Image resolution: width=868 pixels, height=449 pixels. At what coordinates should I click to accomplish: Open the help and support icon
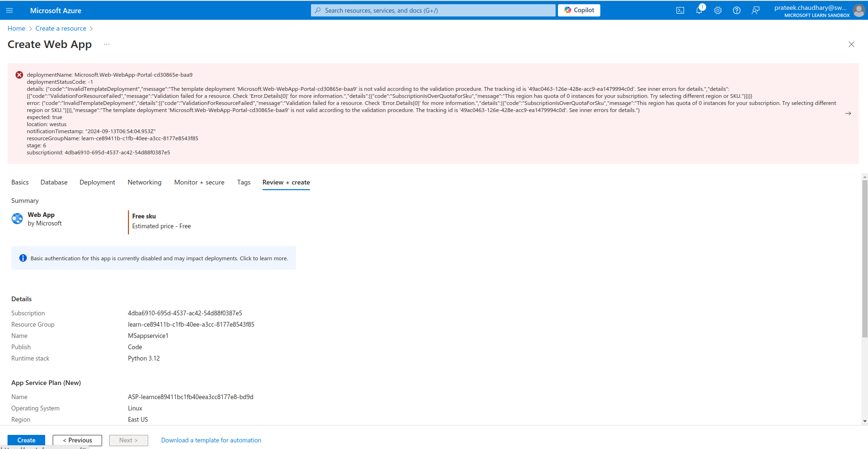[x=737, y=10]
